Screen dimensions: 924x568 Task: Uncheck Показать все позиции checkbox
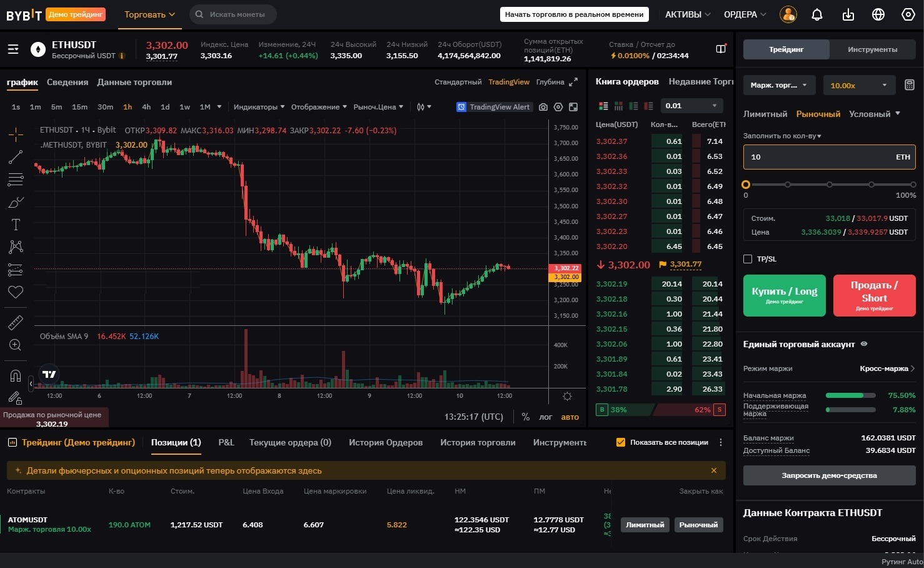621,442
